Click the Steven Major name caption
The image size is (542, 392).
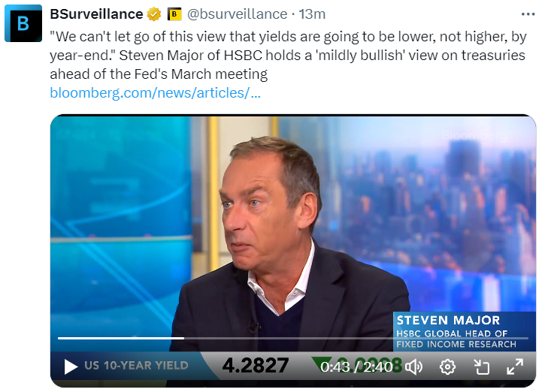click(448, 321)
